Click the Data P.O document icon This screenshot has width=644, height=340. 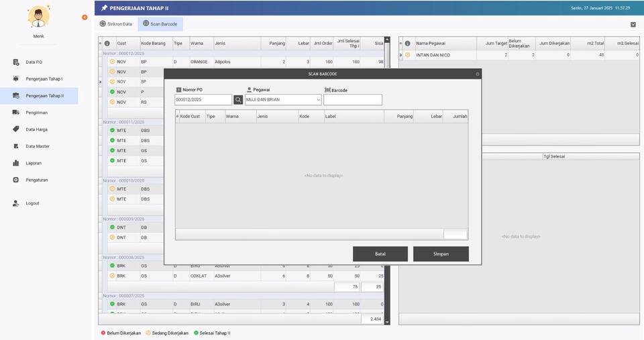click(15, 62)
